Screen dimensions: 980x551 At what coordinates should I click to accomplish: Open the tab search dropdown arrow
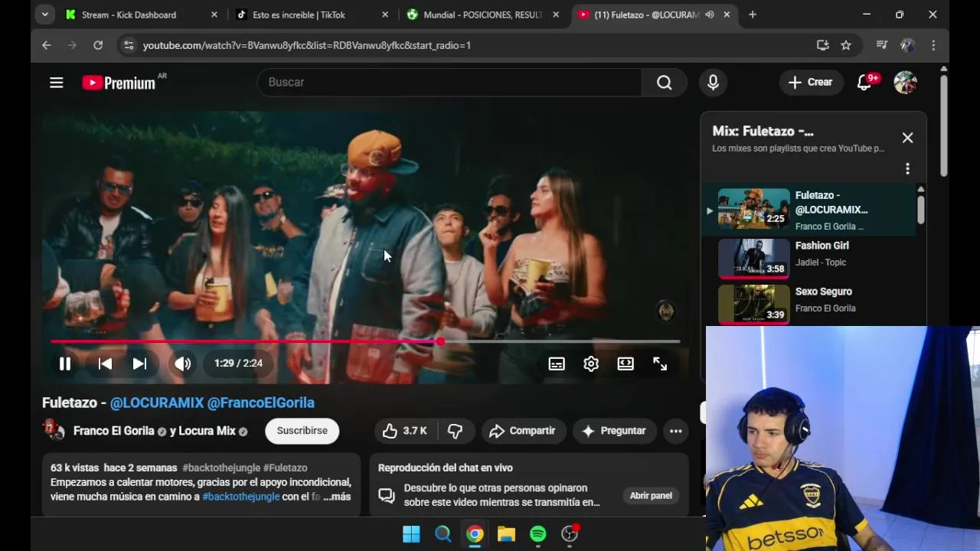coord(45,15)
